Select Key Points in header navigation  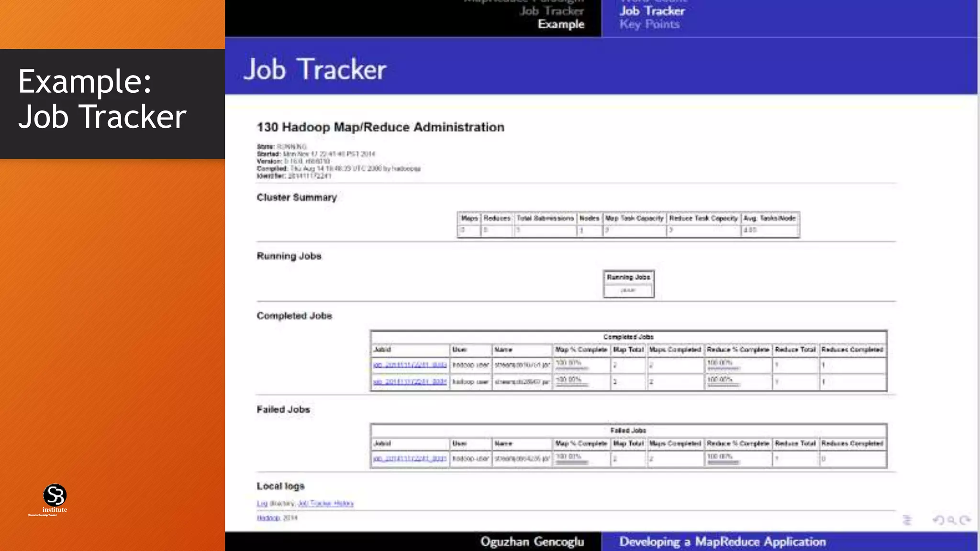click(x=649, y=24)
